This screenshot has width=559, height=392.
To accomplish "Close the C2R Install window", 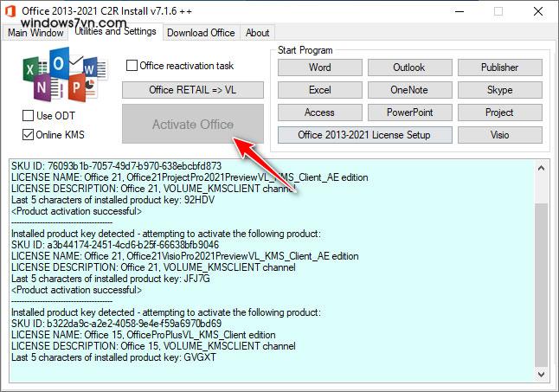I will point(538,11).
